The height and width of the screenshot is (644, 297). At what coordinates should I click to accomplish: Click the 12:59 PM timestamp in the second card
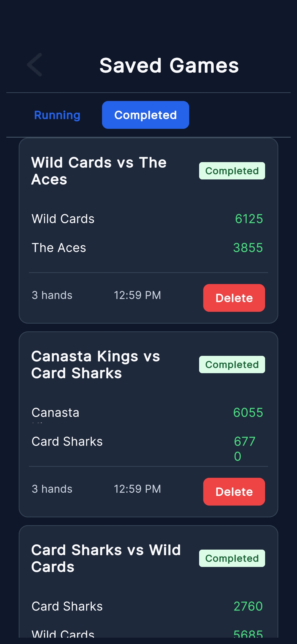[137, 489]
